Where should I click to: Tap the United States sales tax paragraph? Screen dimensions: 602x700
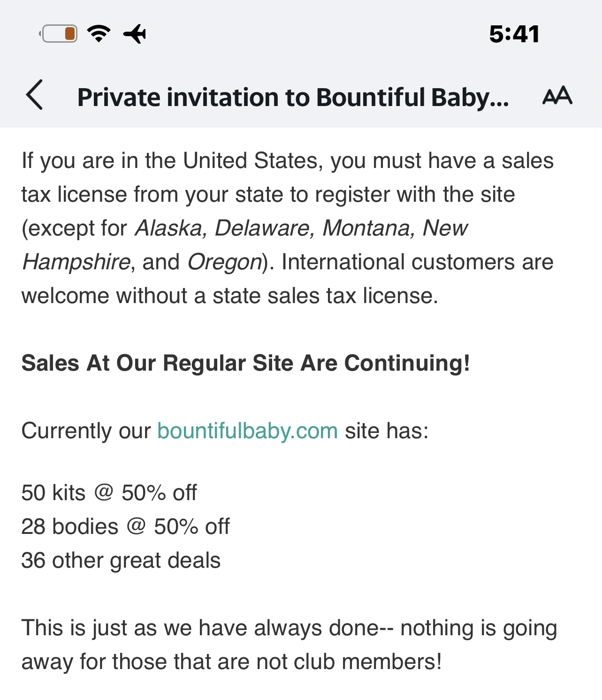tap(287, 228)
